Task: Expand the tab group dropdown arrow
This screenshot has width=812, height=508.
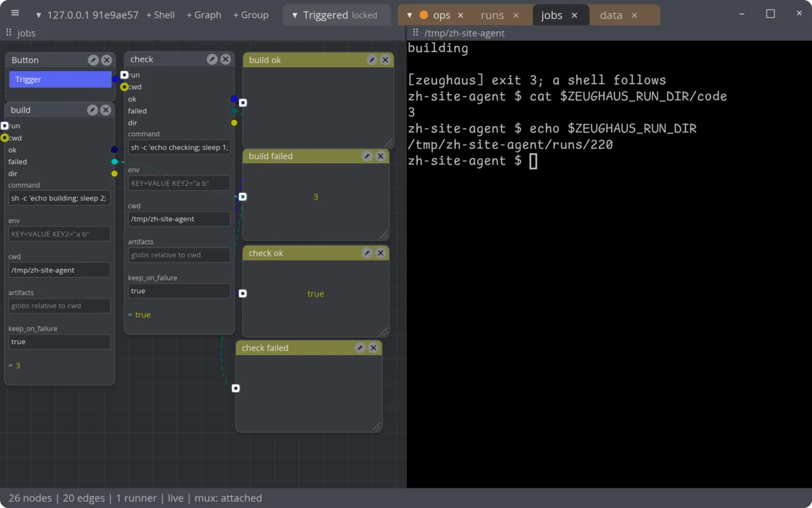Action: click(x=409, y=15)
